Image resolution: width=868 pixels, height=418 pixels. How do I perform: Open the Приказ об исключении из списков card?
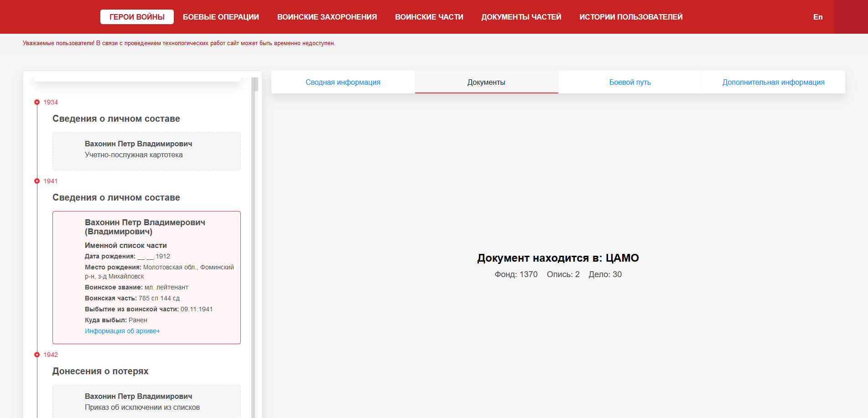pyautogui.click(x=146, y=401)
